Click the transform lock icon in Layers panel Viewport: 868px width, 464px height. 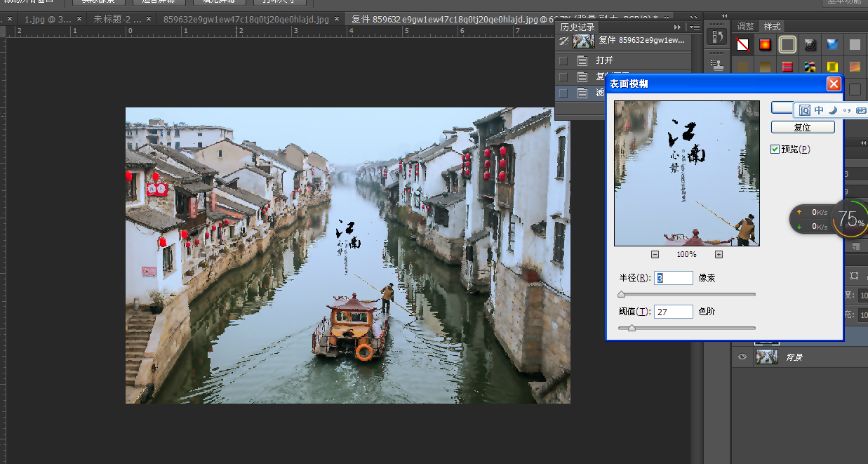[854, 276]
